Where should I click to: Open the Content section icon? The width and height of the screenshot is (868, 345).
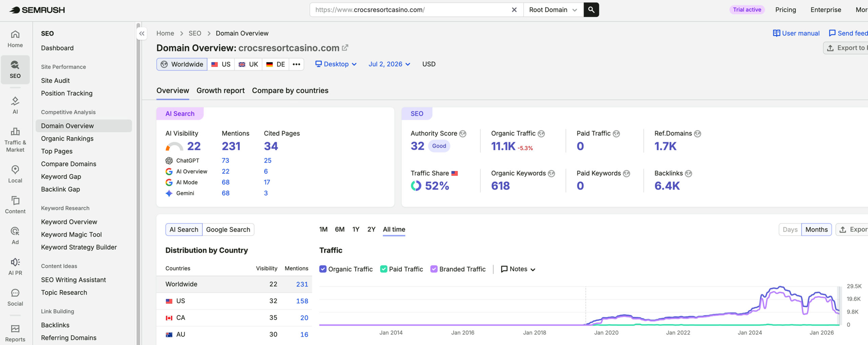15,205
